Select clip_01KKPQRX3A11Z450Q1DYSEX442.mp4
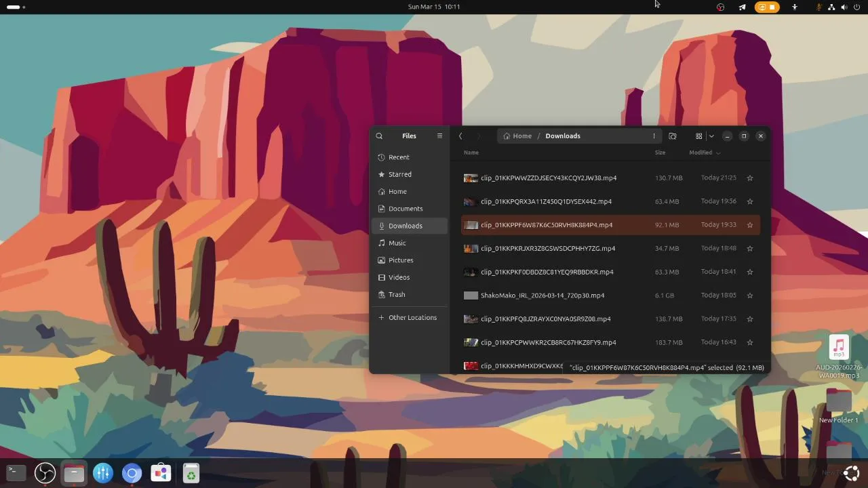Viewport: 868px width, 488px height. click(610, 201)
